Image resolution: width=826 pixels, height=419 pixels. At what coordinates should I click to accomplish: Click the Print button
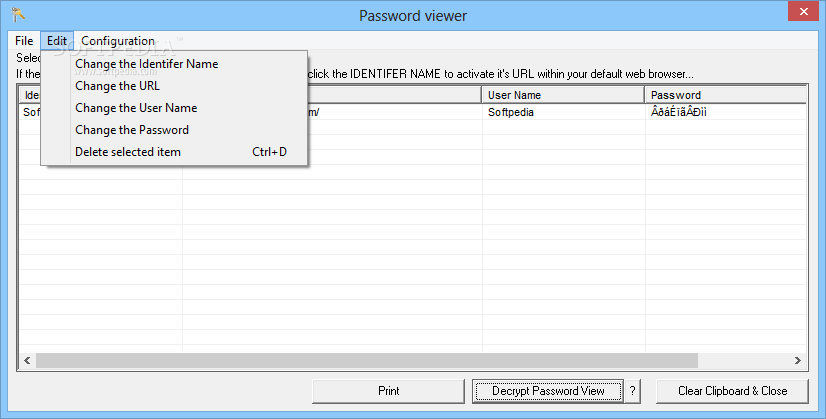tap(388, 391)
